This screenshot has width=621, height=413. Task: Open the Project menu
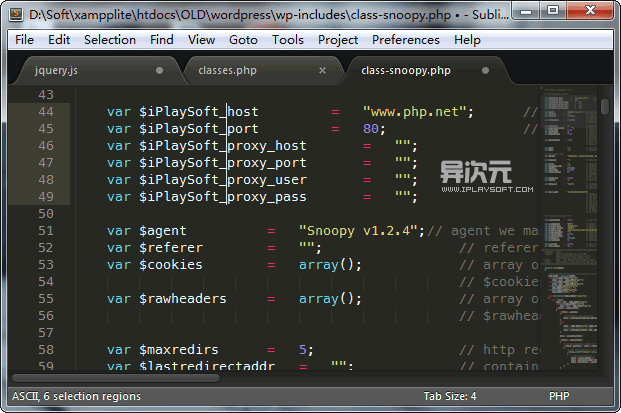[338, 40]
